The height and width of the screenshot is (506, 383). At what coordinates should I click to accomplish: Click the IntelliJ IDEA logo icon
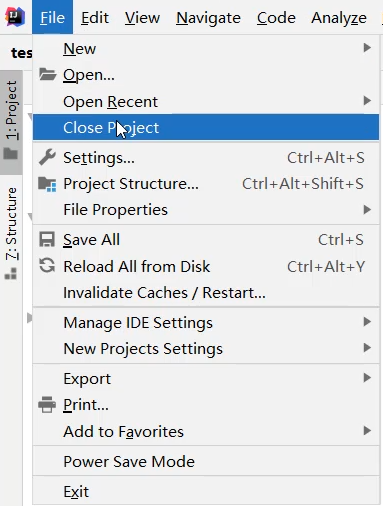click(15, 17)
